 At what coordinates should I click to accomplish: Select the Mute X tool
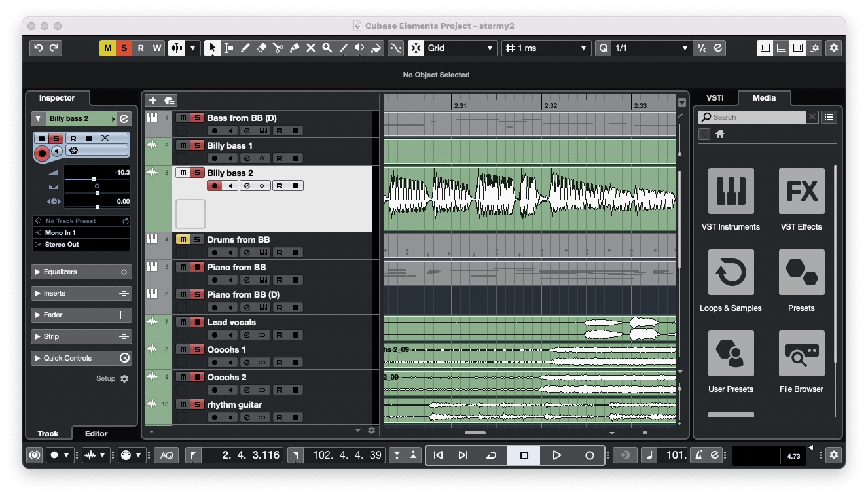pos(310,48)
